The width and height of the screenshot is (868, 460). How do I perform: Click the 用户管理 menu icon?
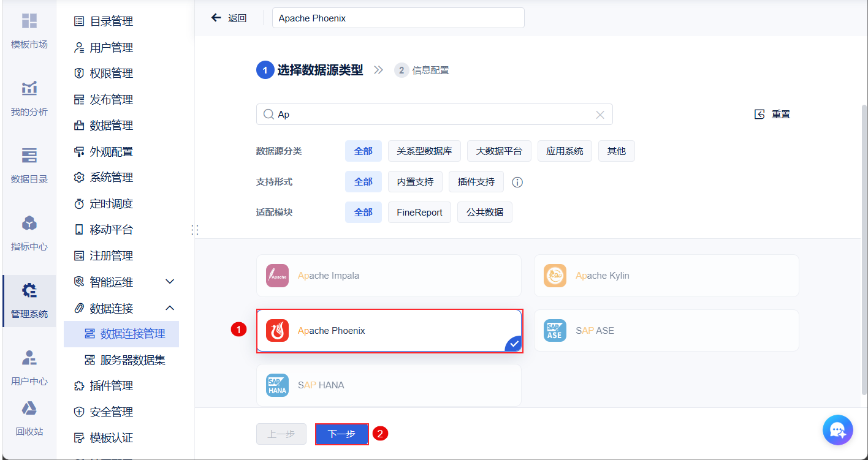[x=79, y=47]
